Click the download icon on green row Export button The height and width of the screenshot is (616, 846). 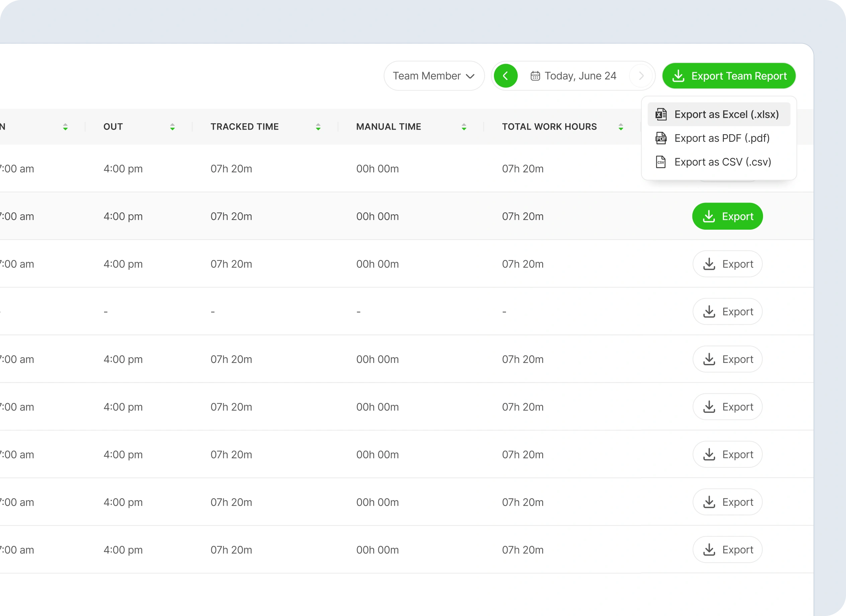click(710, 216)
